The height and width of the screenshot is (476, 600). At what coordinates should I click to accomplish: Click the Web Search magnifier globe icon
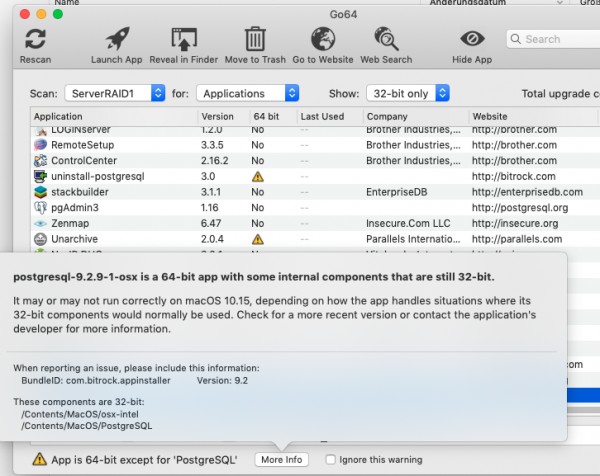[386, 39]
